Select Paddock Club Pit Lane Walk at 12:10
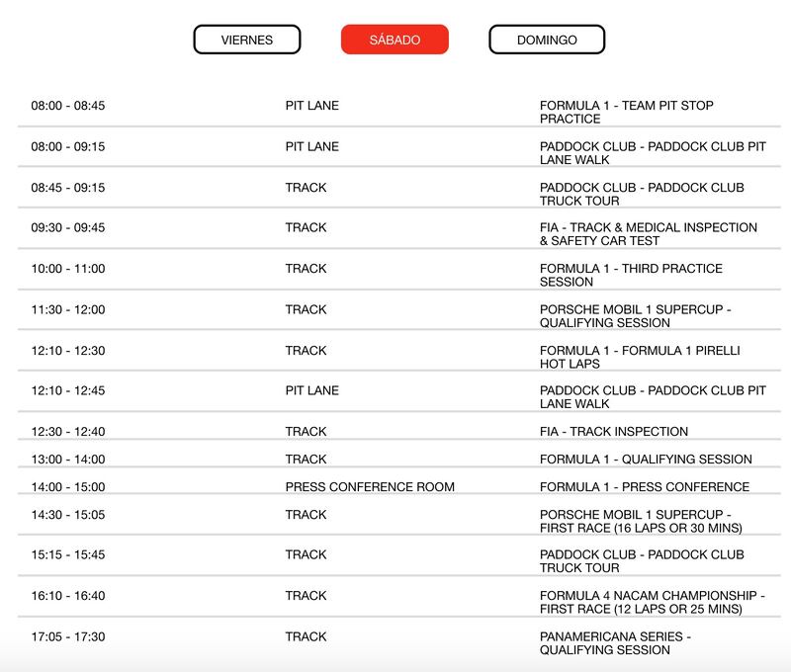791x672 pixels. (653, 397)
